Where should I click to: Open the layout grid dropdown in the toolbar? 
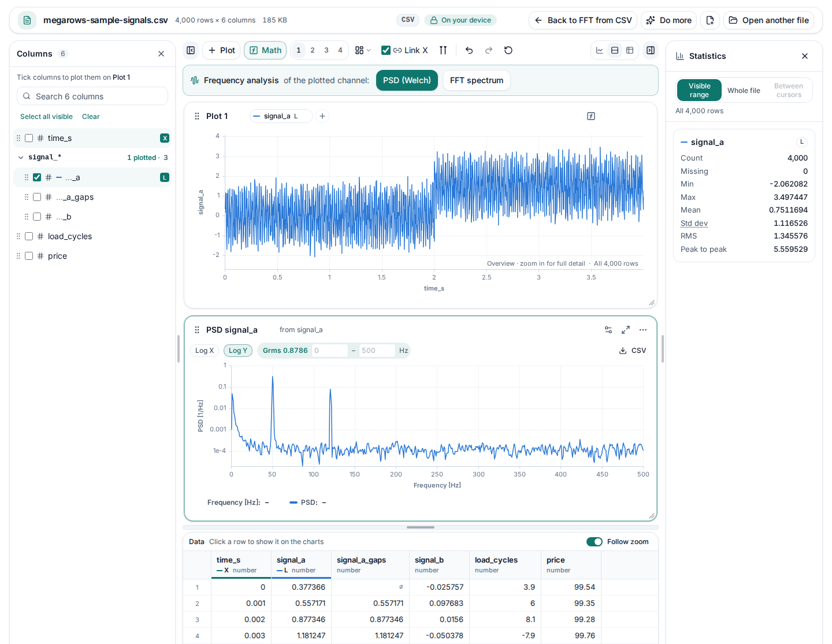click(363, 50)
